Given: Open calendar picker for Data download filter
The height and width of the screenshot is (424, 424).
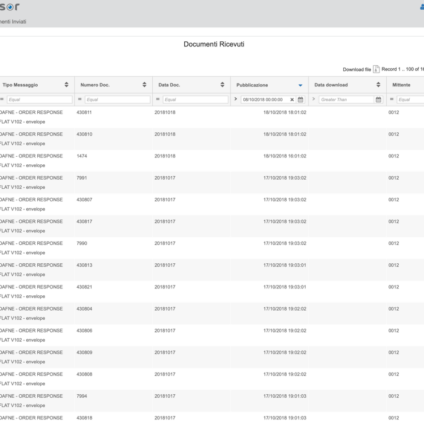Looking at the screenshot, I should [x=378, y=100].
